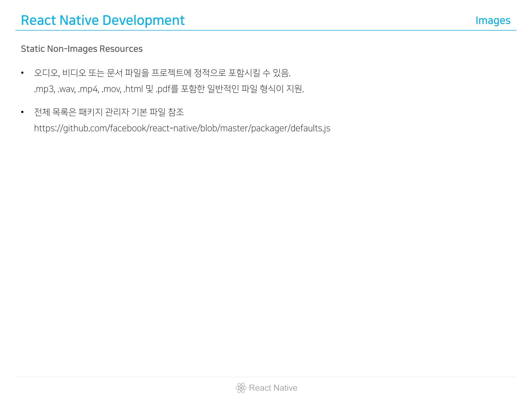Open the GitHub packager defaults.js URL
The image size is (532, 399).
(x=182, y=128)
